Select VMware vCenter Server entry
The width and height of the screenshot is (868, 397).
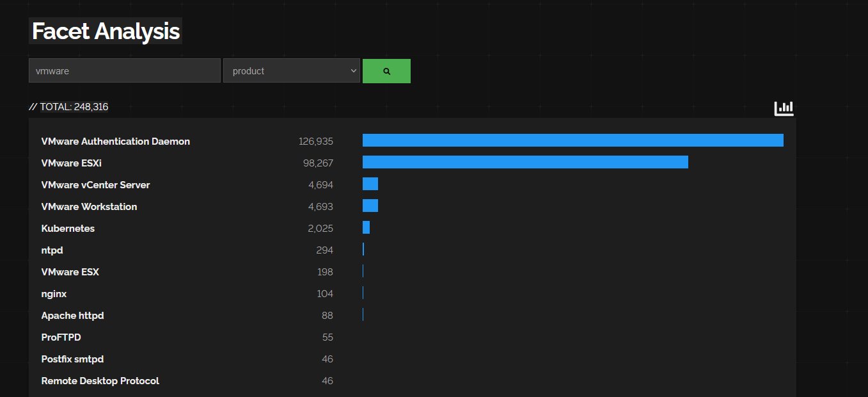coord(96,185)
